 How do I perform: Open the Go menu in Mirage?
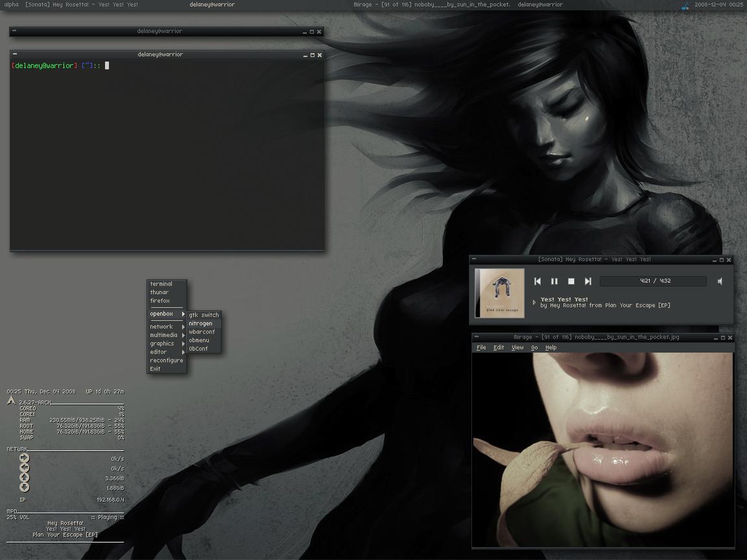point(534,347)
